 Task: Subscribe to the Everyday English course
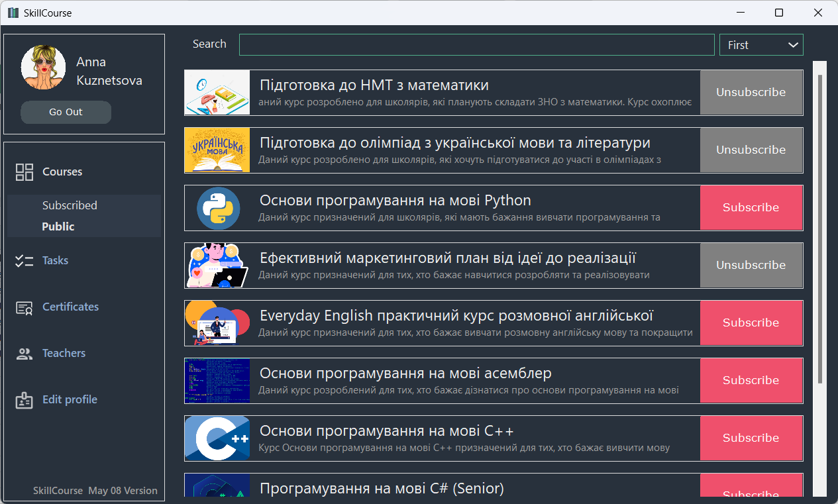point(751,323)
